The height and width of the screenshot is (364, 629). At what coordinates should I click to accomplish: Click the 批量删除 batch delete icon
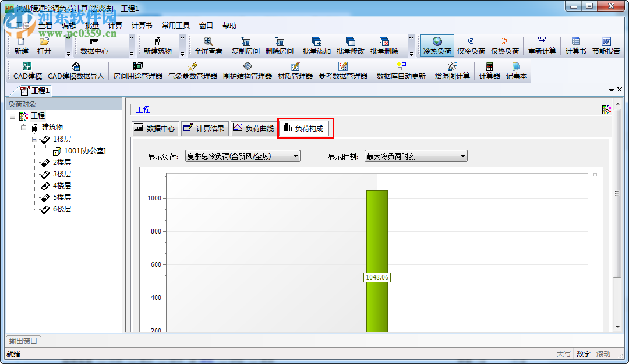click(x=384, y=46)
